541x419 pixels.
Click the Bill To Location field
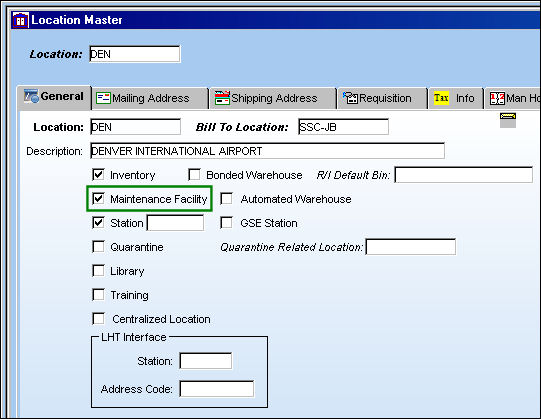click(x=343, y=127)
